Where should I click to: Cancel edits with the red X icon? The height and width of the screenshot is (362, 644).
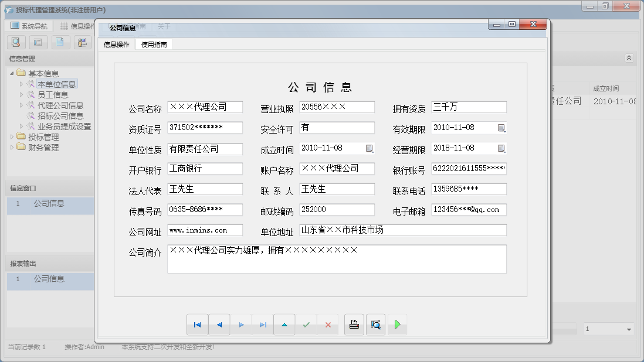pyautogui.click(x=328, y=325)
